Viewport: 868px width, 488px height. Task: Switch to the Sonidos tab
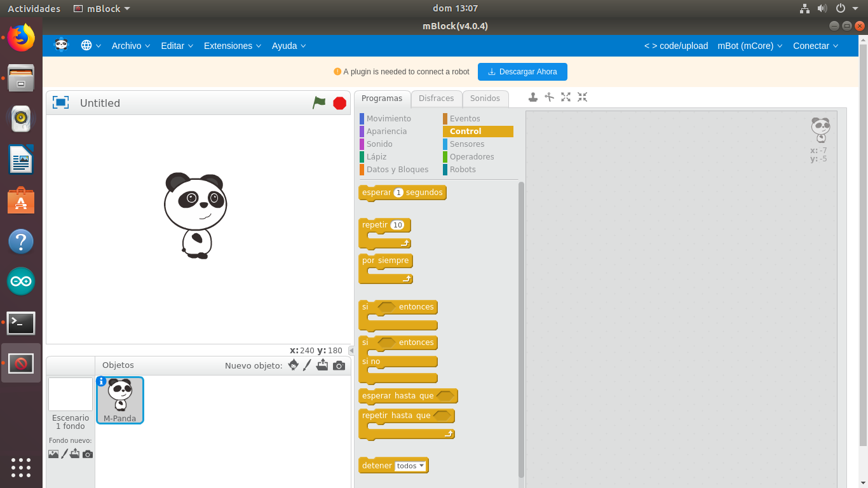pos(485,98)
